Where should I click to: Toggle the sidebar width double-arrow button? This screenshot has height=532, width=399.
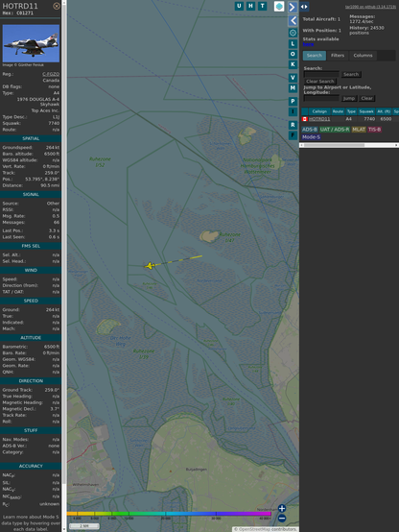(x=304, y=7)
